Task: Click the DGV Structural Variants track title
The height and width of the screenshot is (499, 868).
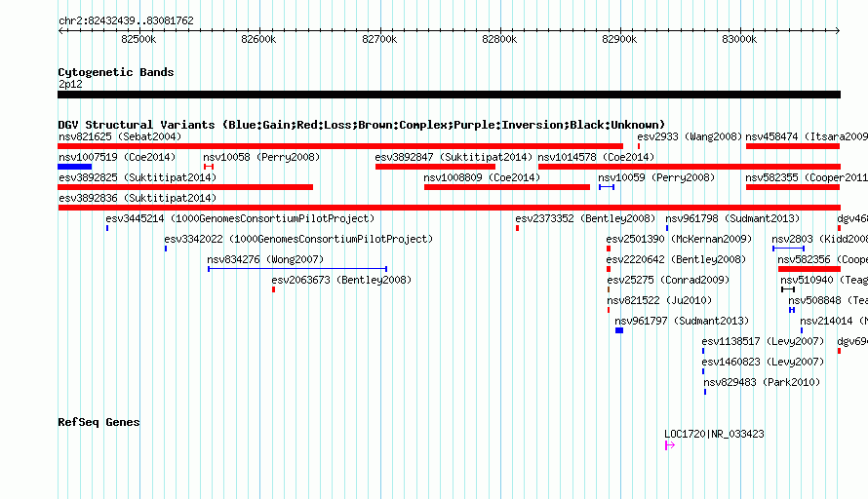Action: [x=362, y=125]
